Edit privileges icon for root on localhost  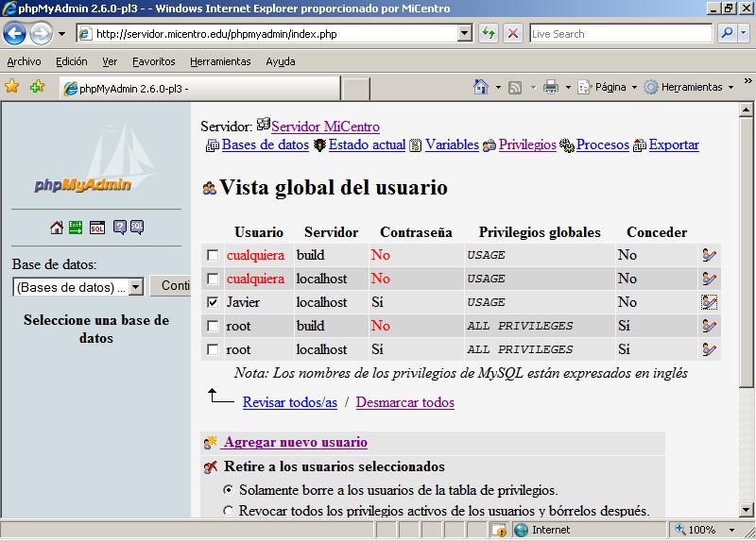click(709, 350)
